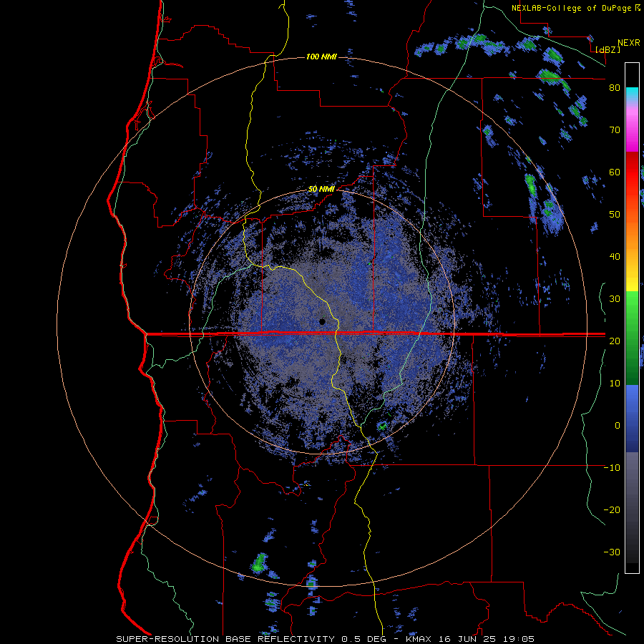Click the 30 value on dBZ scale
The image size is (644, 644).
pyautogui.click(x=615, y=298)
